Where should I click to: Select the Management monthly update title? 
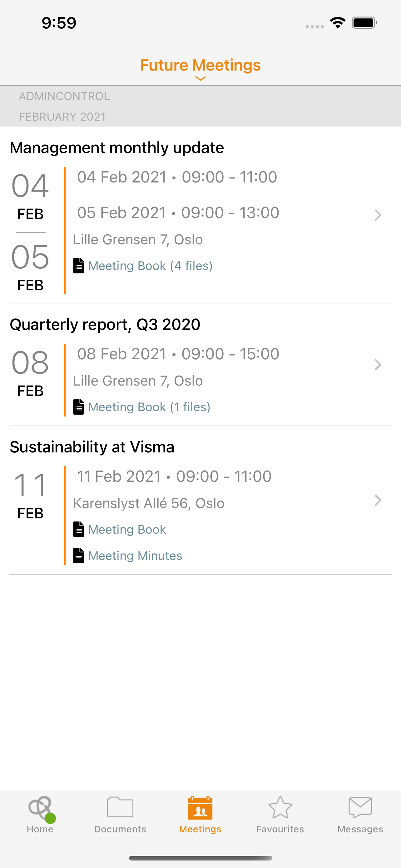pyautogui.click(x=117, y=148)
